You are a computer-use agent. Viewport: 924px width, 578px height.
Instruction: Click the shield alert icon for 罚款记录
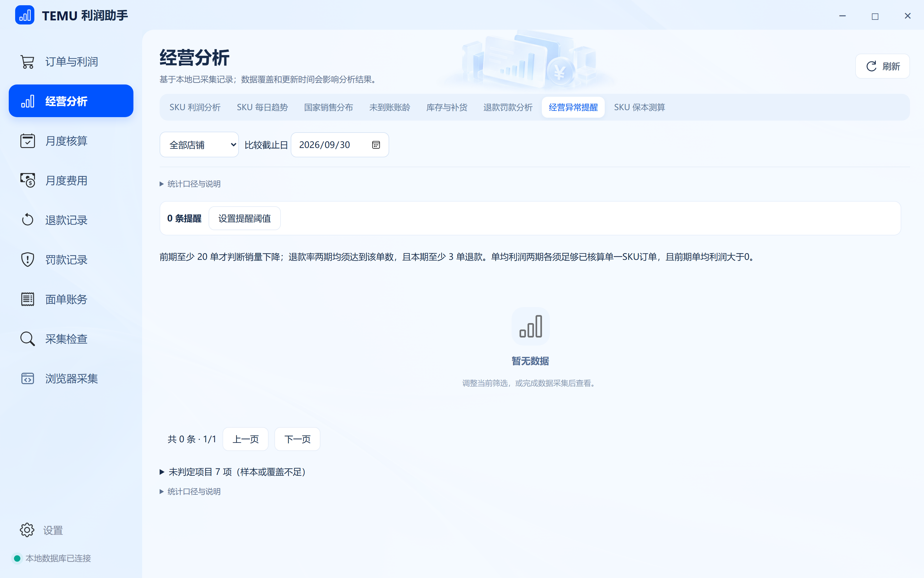(27, 260)
